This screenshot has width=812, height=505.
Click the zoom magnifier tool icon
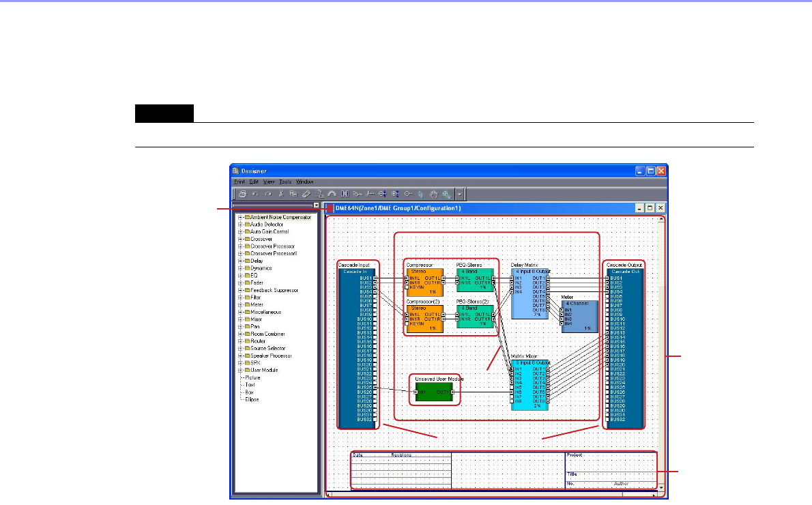pos(446,194)
